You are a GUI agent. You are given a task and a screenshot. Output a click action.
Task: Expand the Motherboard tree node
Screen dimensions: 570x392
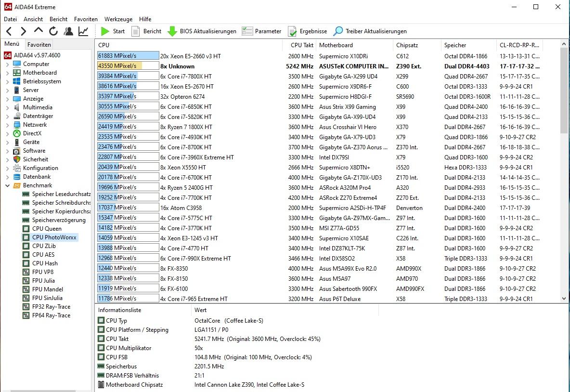click(x=7, y=73)
